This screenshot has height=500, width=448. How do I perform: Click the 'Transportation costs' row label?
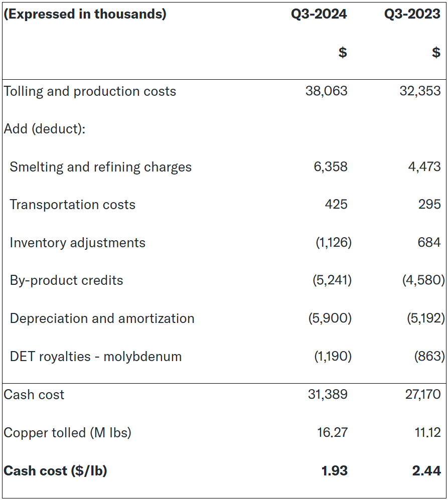[72, 205]
